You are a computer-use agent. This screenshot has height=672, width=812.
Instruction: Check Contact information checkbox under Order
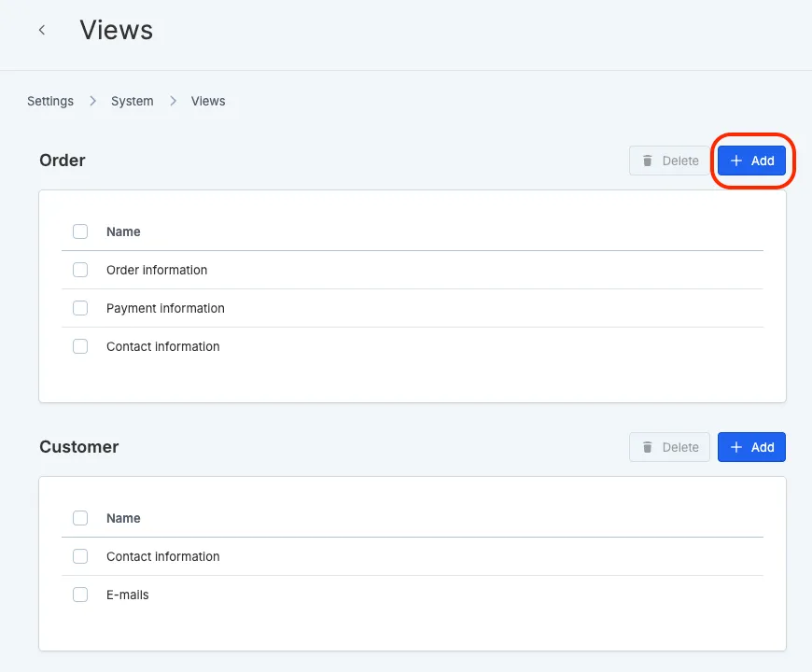[x=80, y=346]
